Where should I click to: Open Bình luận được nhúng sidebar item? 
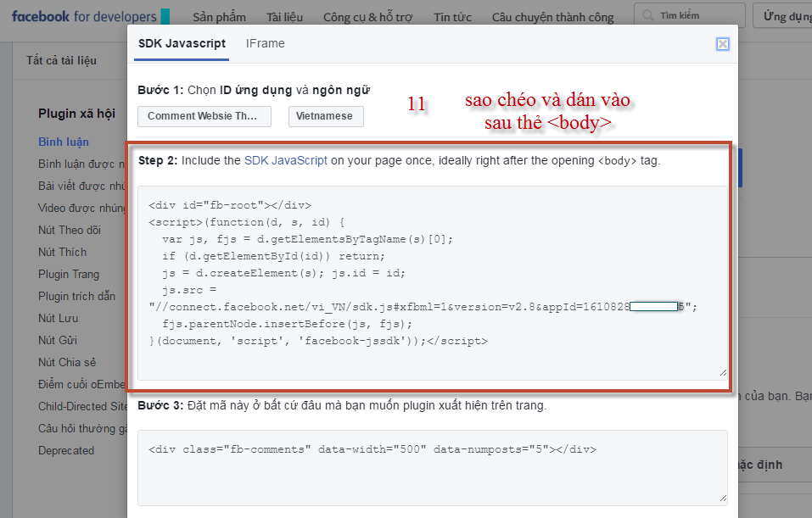(x=81, y=164)
